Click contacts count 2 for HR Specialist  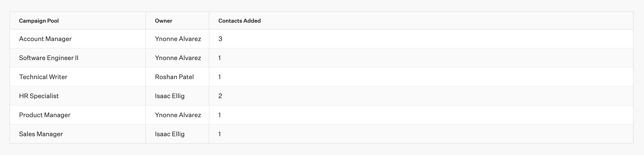(x=220, y=96)
